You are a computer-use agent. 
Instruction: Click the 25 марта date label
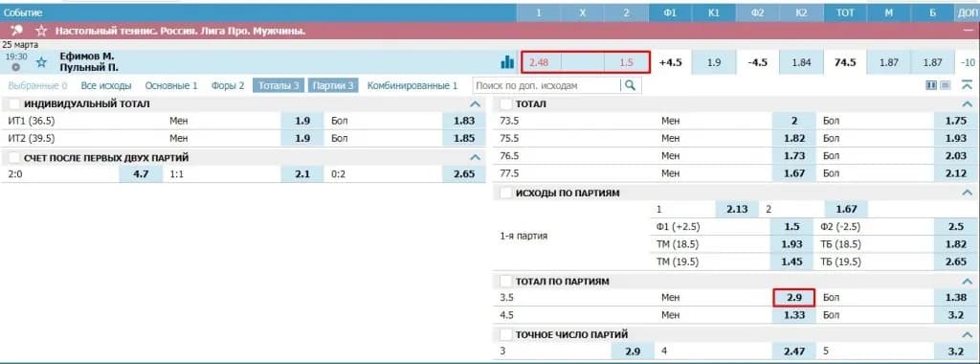20,44
